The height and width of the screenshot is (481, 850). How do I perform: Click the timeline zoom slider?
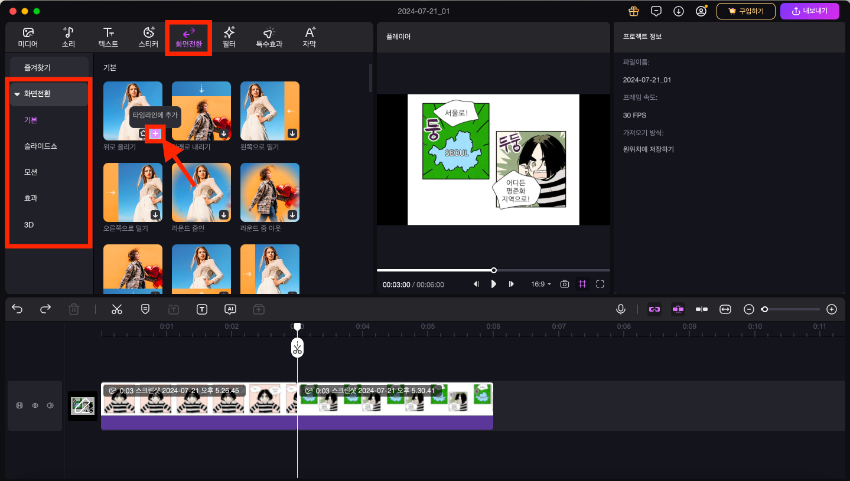[790, 310]
